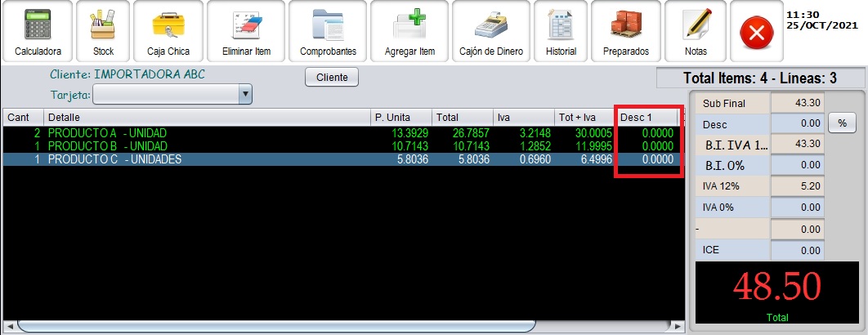This screenshot has height=335, width=868.
Task: Open the Comprobantes folder
Action: (328, 33)
